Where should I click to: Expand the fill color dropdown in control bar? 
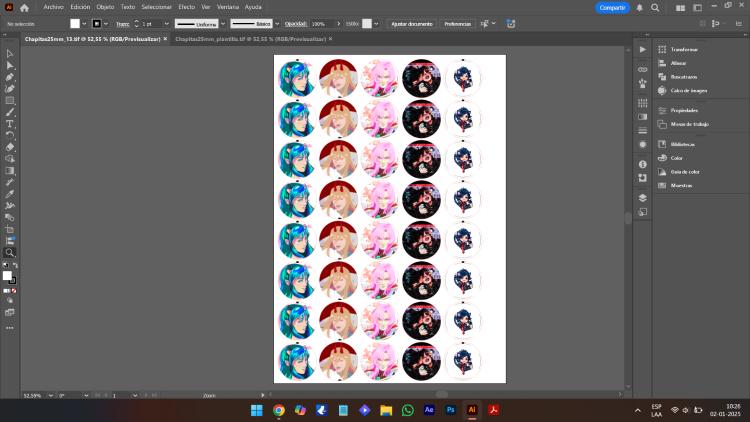coord(84,24)
